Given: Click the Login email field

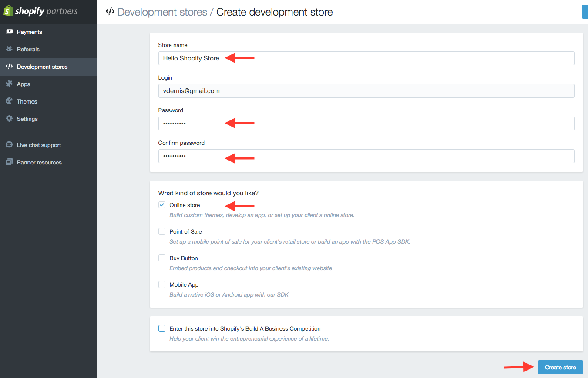Looking at the screenshot, I should click(366, 91).
